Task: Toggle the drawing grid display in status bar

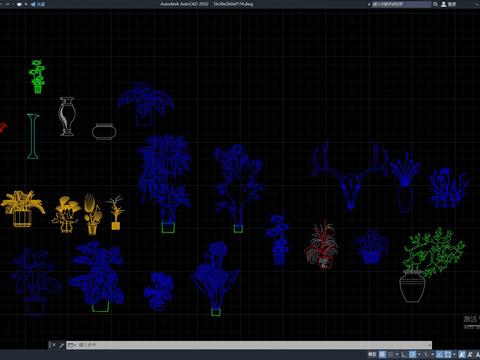Action: tap(382, 354)
